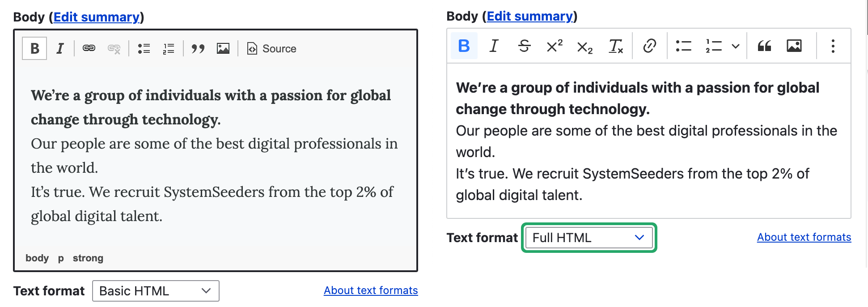Toggle Bold in the left editor toolbar
Screen dimensions: 868x307
(x=34, y=48)
